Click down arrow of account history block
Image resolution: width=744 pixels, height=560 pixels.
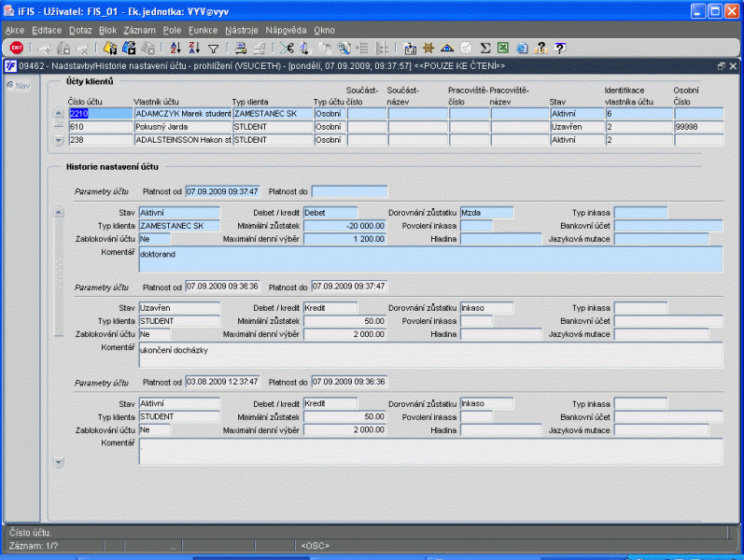click(59, 462)
